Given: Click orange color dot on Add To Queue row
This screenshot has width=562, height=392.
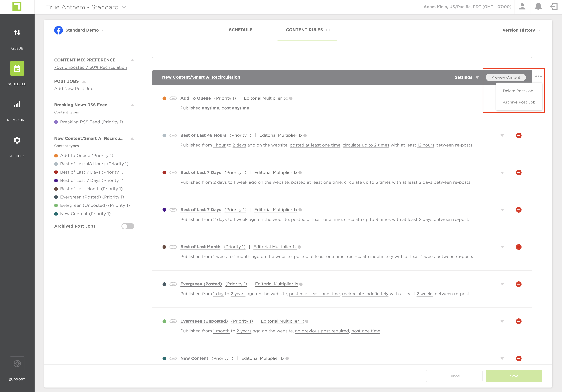Looking at the screenshot, I should coord(164,98).
